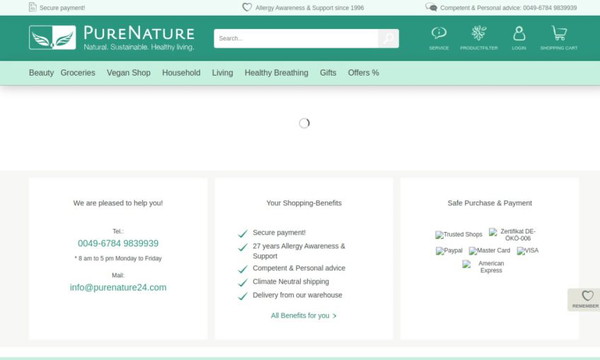600x360 pixels.
Task: Click the magnifier search button
Action: coord(388,38)
